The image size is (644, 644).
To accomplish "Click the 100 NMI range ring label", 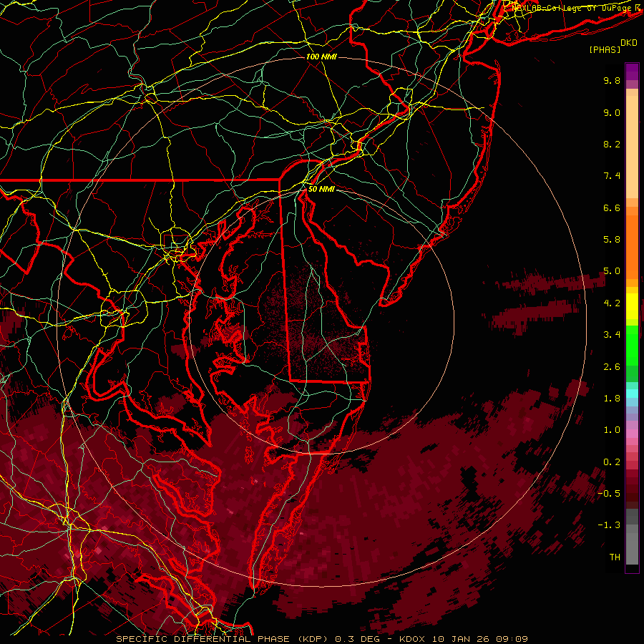I will click(321, 57).
